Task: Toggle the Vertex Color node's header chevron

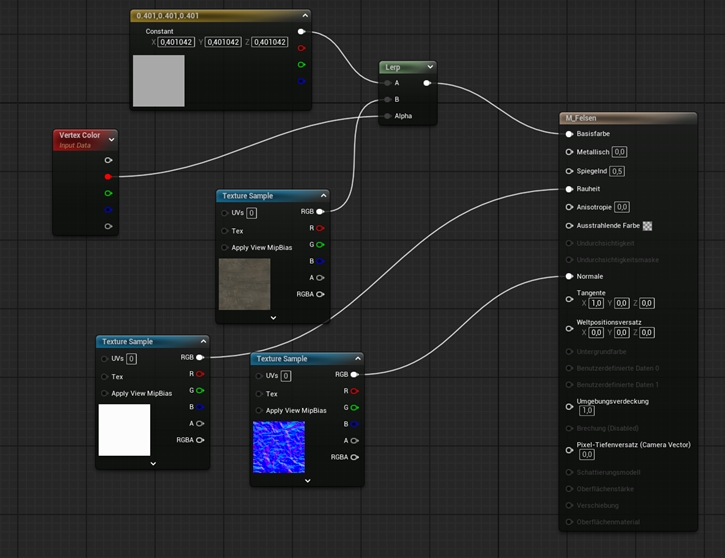Action: point(111,137)
